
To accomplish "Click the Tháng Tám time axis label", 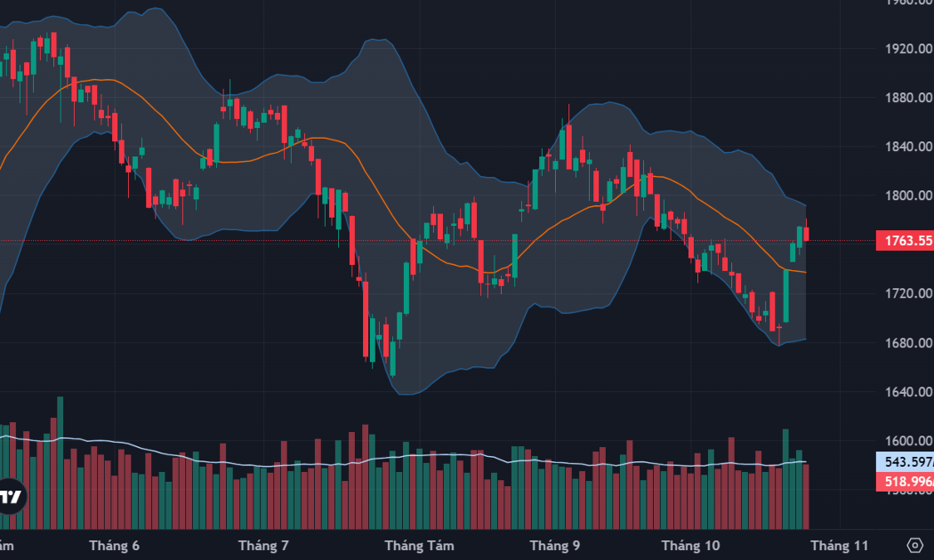I will point(419,546).
